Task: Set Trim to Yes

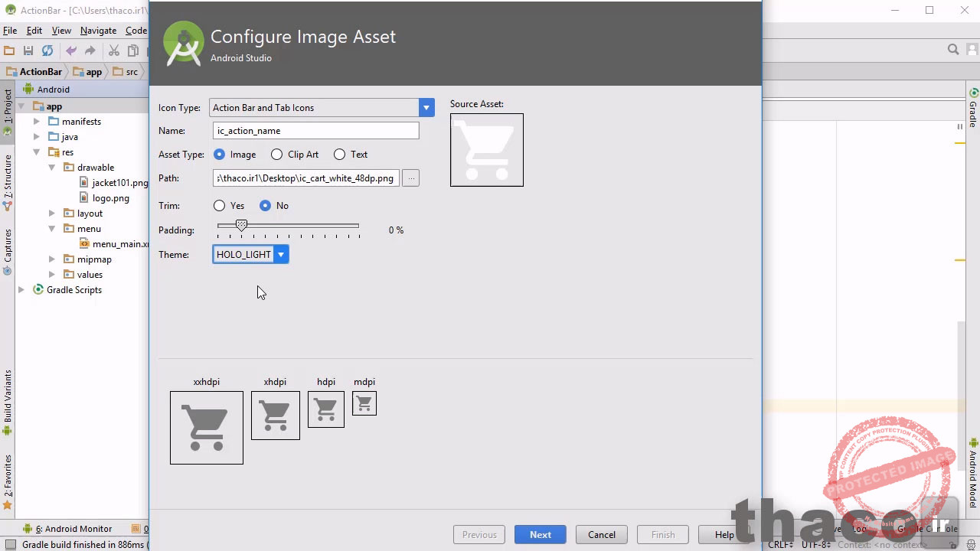Action: pyautogui.click(x=220, y=206)
